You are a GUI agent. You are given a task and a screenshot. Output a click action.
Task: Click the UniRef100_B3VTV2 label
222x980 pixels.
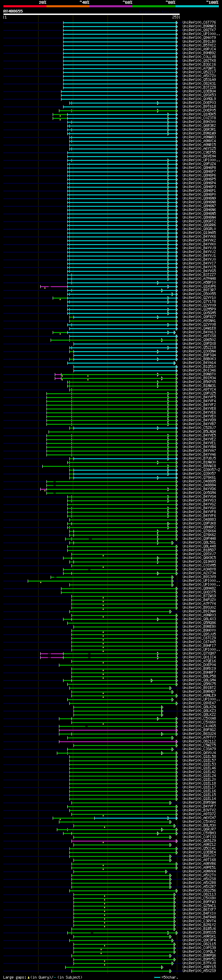(x=199, y=810)
